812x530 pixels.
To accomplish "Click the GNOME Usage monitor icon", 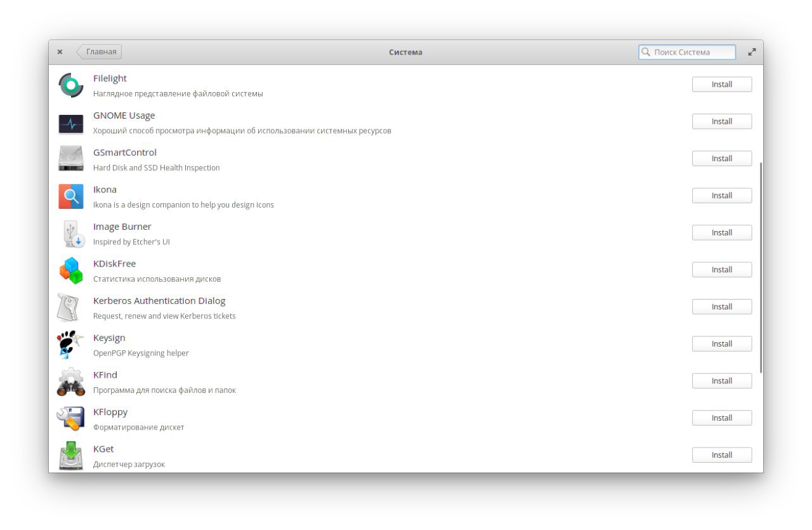I will tap(71, 124).
